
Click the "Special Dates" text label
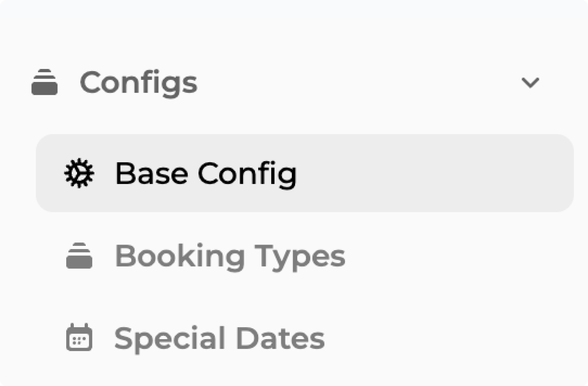[x=219, y=338]
